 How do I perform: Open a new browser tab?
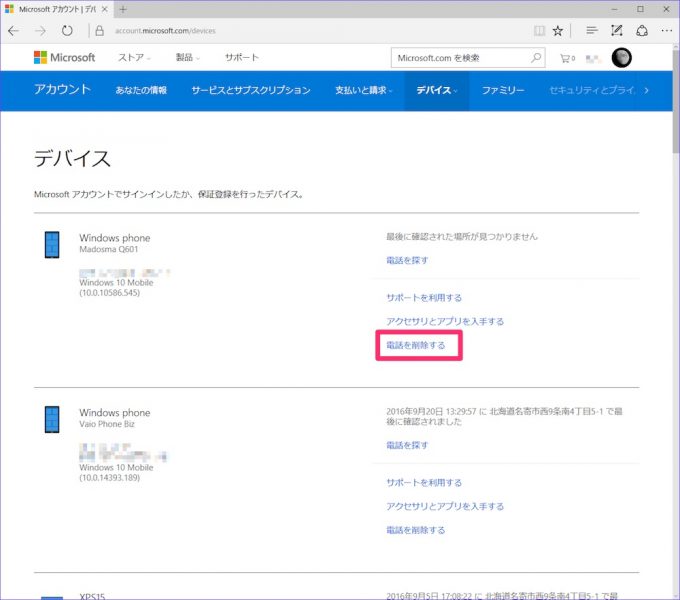123,9
